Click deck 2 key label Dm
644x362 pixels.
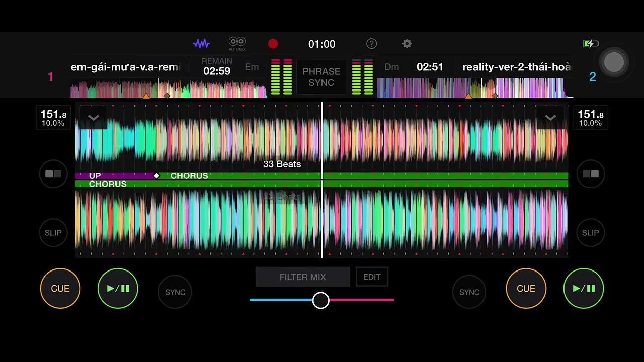[x=391, y=67]
